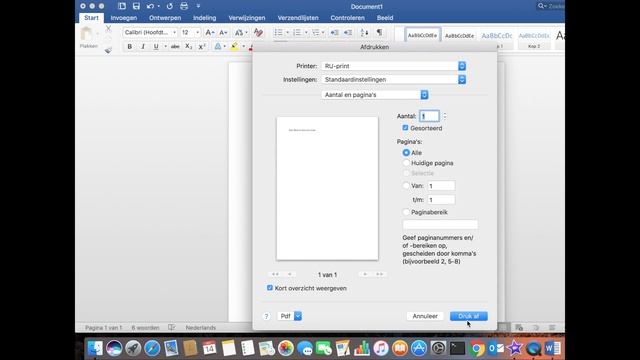Click the Aantal copies input field
640x360 pixels.
(x=429, y=116)
